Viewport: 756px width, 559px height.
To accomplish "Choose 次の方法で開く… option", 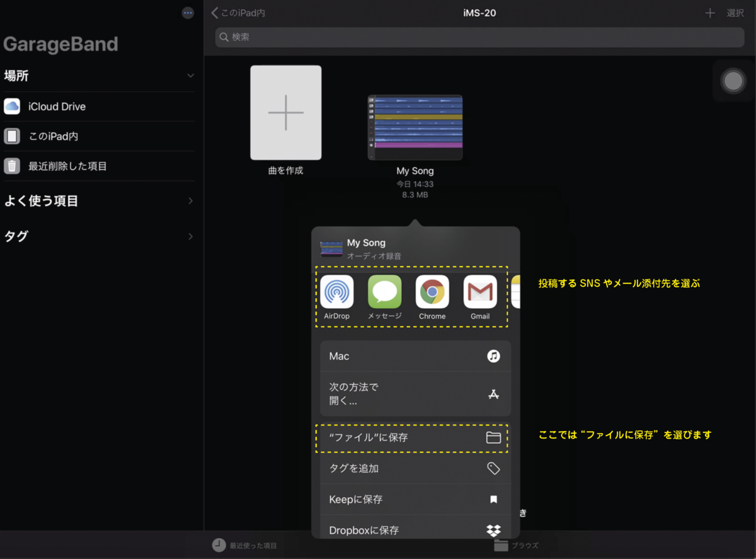I will tap(415, 394).
